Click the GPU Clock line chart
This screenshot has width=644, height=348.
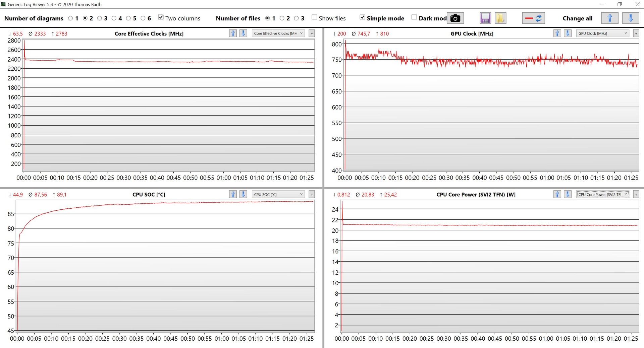tap(492, 106)
